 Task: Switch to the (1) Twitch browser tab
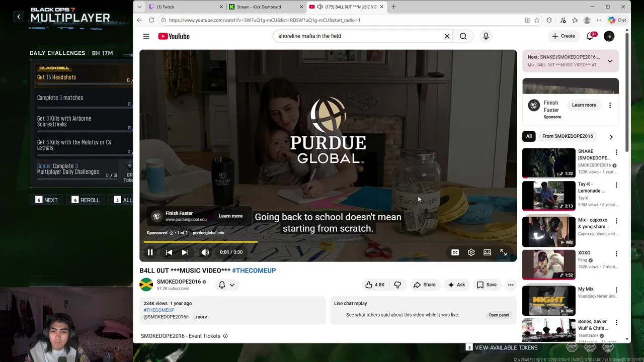pyautogui.click(x=186, y=7)
